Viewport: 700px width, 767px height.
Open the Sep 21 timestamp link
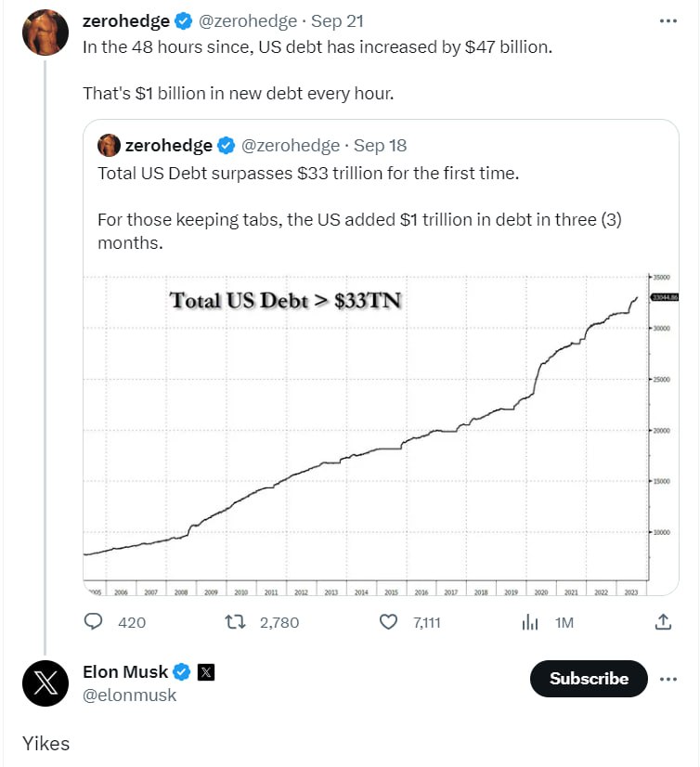click(x=337, y=21)
